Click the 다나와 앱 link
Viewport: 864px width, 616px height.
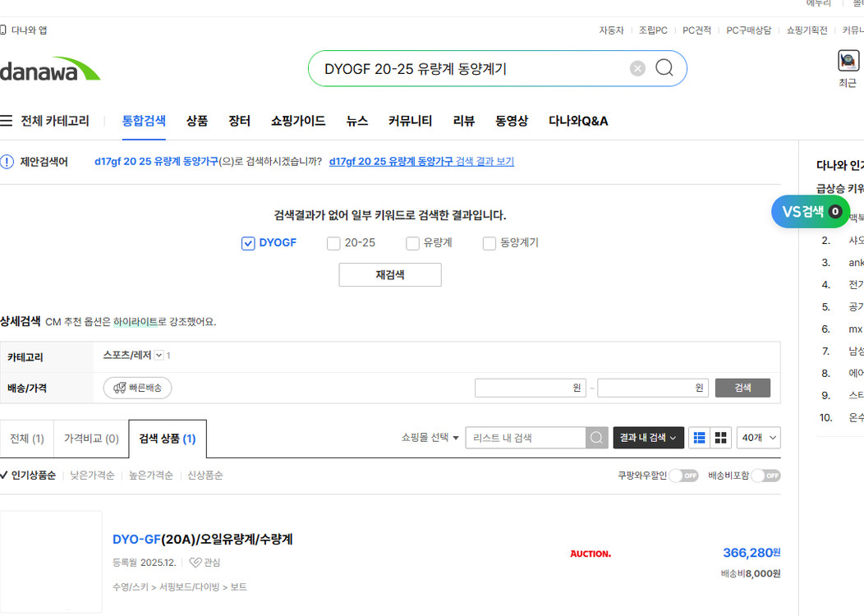click(29, 30)
